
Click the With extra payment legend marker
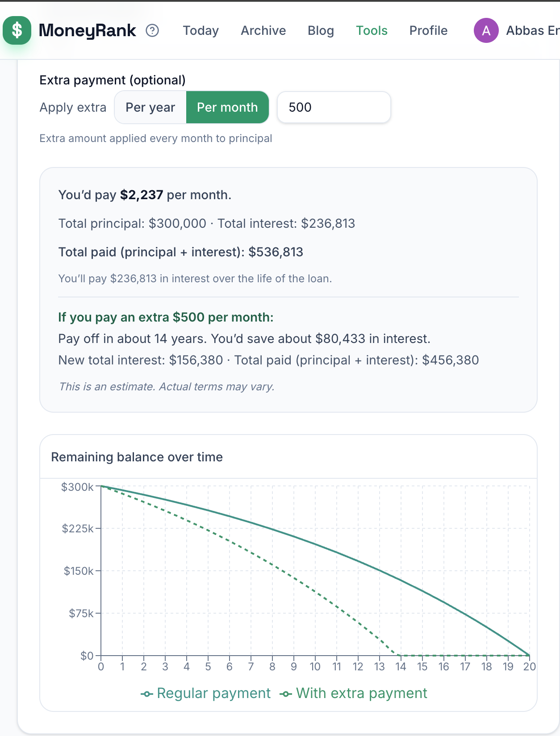[286, 694]
